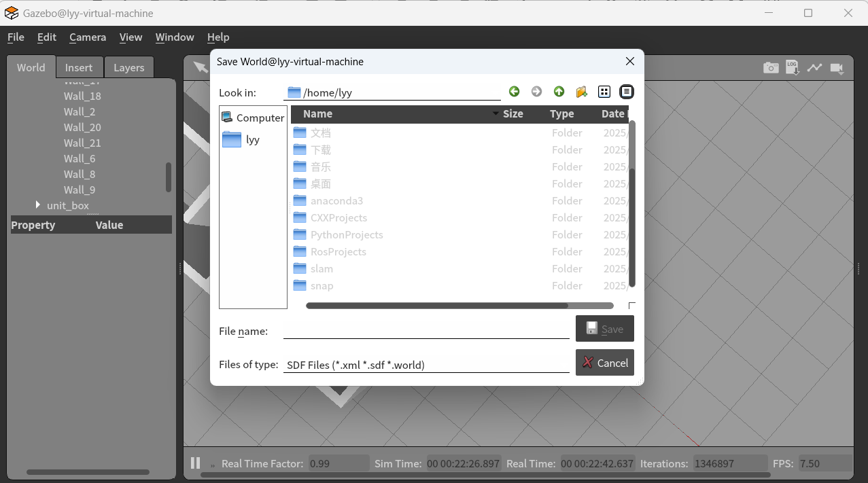Select Wall_18 in World tree
Viewport: 868px width, 483px height.
pos(82,96)
